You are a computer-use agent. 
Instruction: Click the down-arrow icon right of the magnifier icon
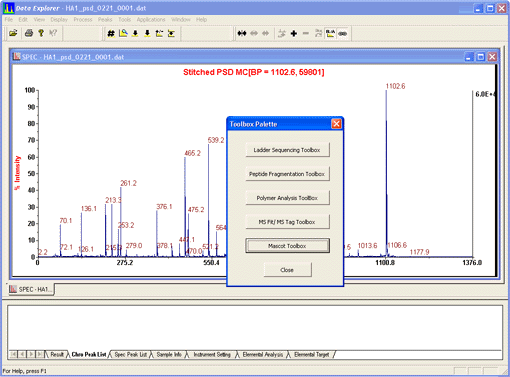(x=135, y=33)
